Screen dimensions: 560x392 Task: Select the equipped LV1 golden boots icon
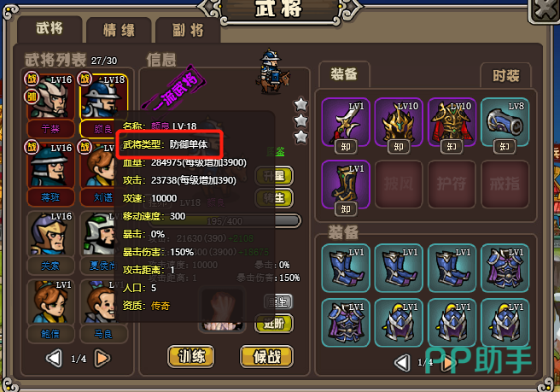point(346,184)
